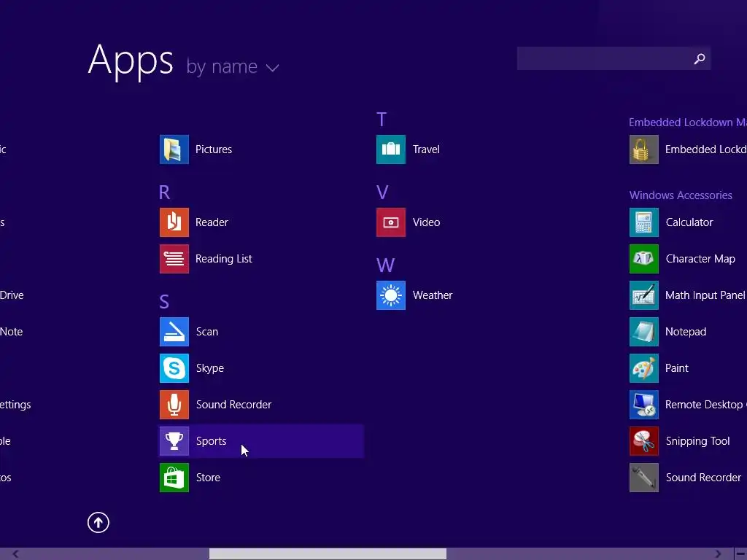Launch the Scan app icon
747x560 pixels.
(174, 332)
